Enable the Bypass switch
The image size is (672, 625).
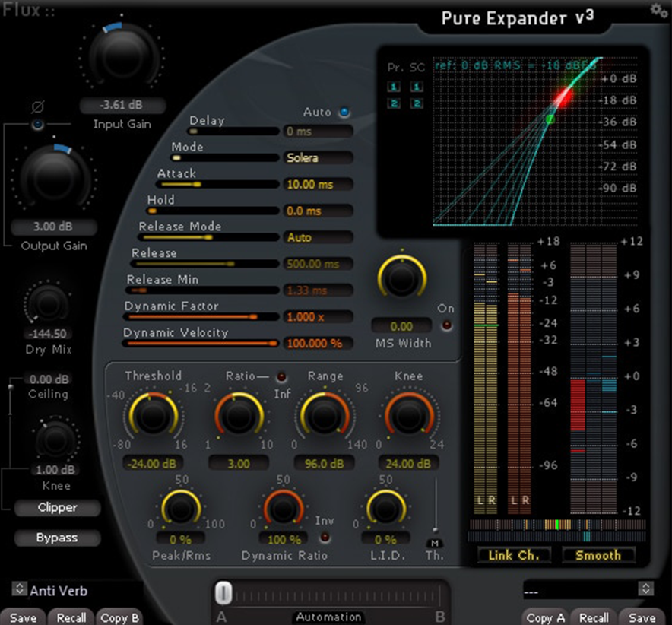[56, 538]
